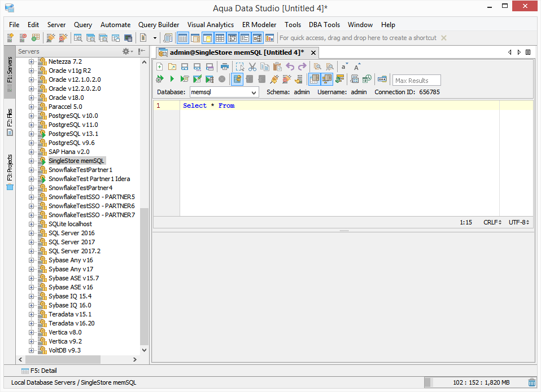Open the Visual Analytics menu
The height and width of the screenshot is (392, 541).
coord(211,25)
